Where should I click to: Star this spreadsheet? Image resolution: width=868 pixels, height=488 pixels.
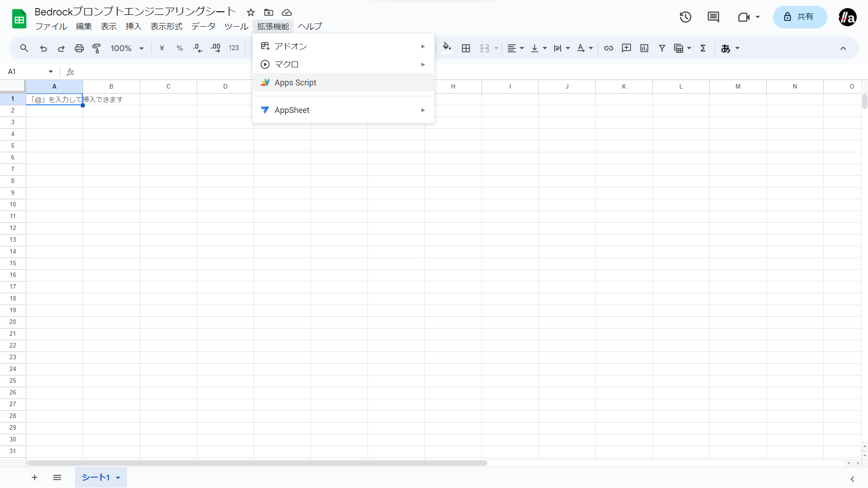[x=251, y=13]
